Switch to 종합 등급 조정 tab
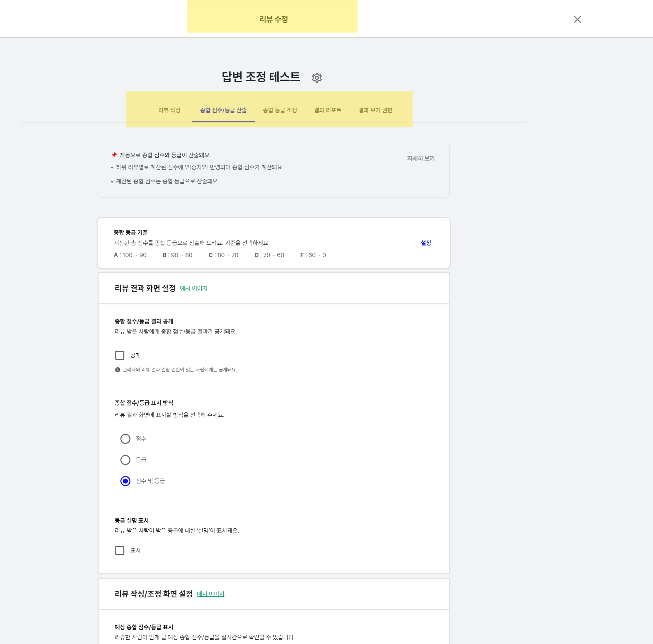The height and width of the screenshot is (644, 653). coord(279,110)
